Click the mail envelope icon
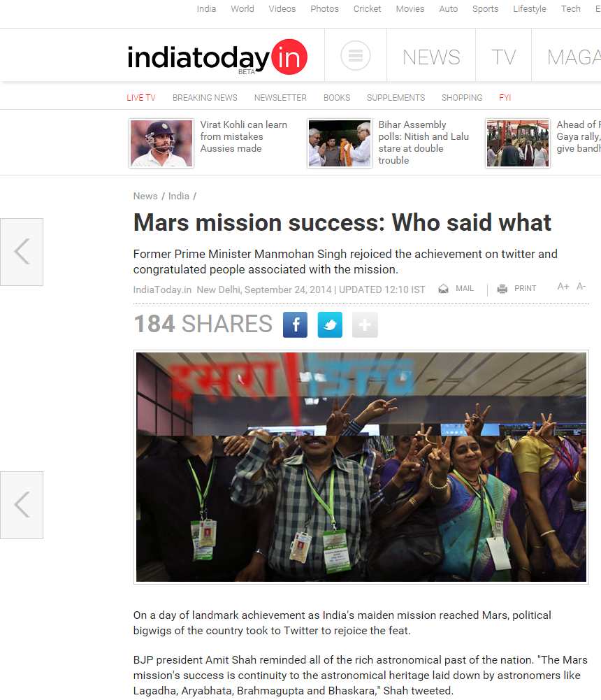Image resolution: width=601 pixels, height=700 pixels. (x=443, y=289)
